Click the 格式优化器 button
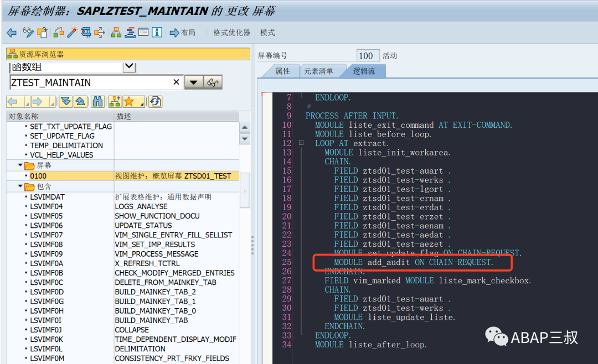The width and height of the screenshot is (598, 364). [231, 33]
